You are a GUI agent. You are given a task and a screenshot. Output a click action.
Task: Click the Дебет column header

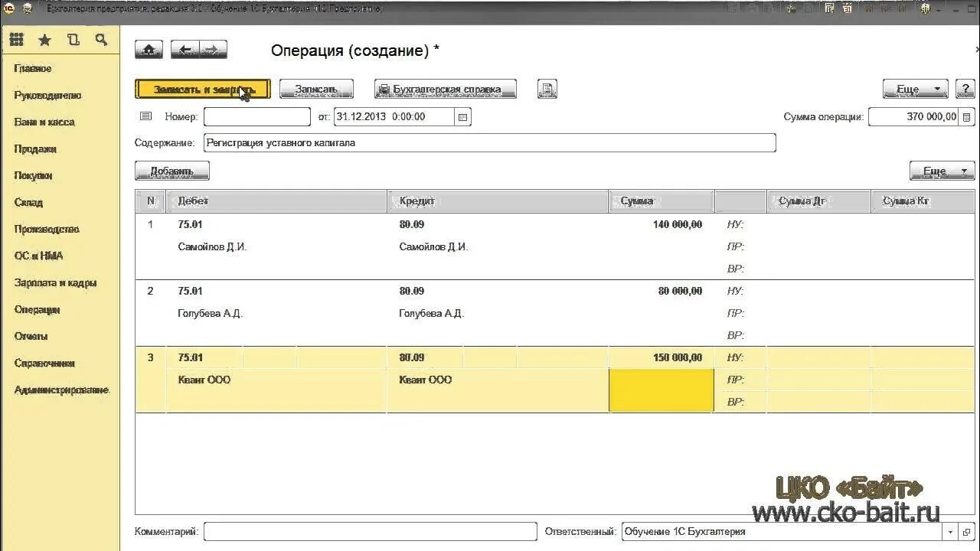277,201
